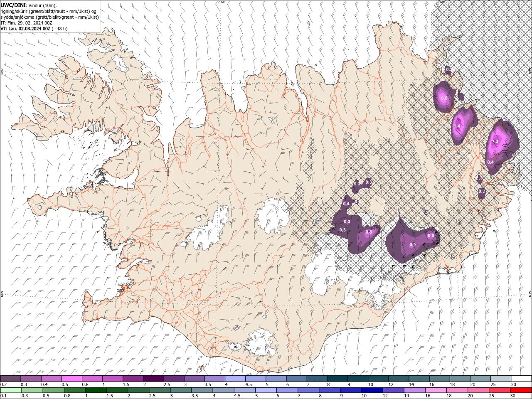Click the red swatch labelled 30 in lower legend row
Viewport: 532px width, 399px height.
[521, 390]
